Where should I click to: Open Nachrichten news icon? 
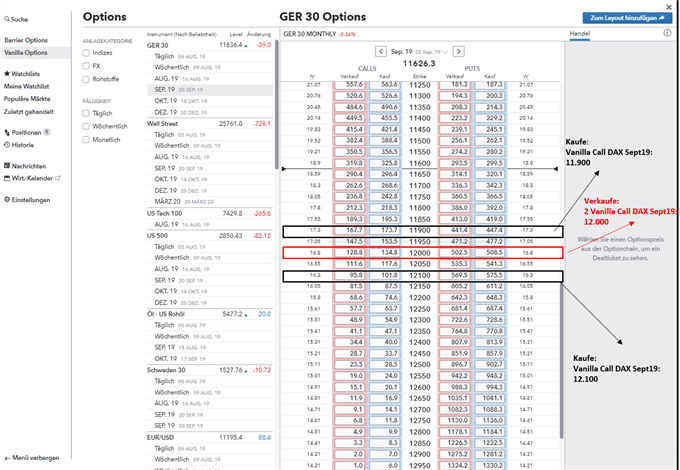7,166
